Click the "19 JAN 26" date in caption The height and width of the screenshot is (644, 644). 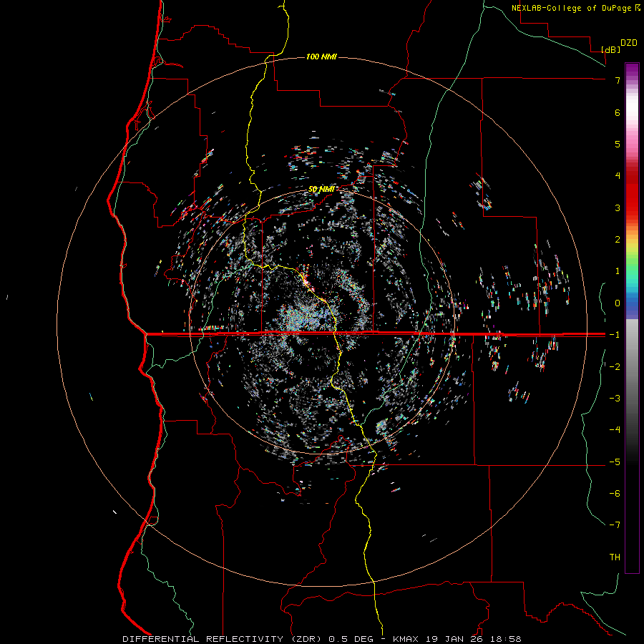point(454,639)
